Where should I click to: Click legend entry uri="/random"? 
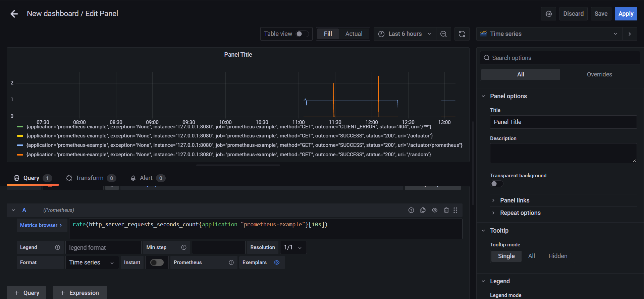pos(229,155)
